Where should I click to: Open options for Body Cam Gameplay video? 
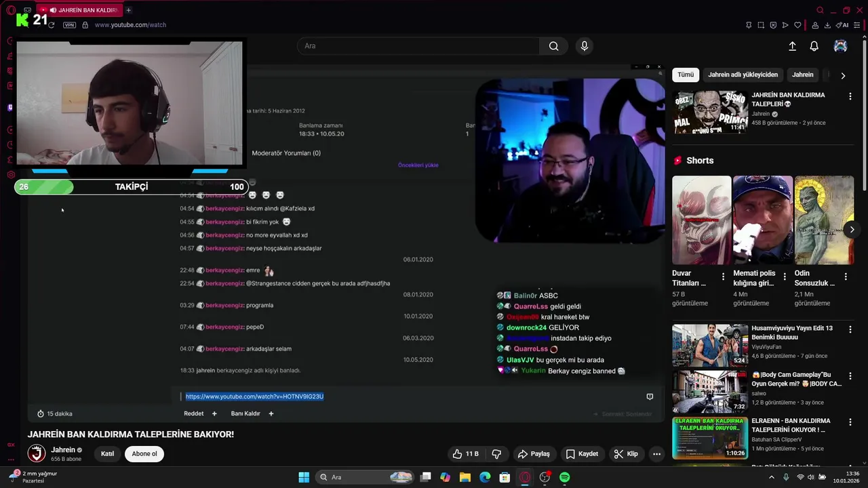tap(850, 377)
